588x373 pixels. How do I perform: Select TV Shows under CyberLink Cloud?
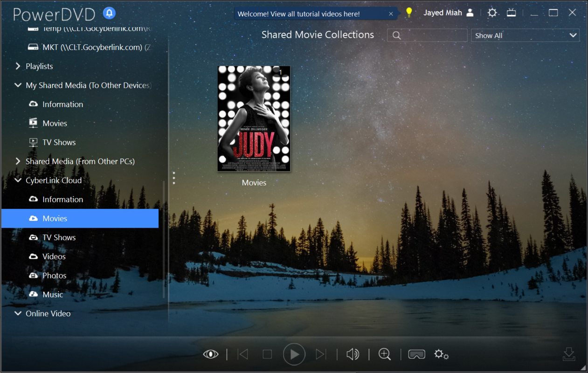[59, 237]
